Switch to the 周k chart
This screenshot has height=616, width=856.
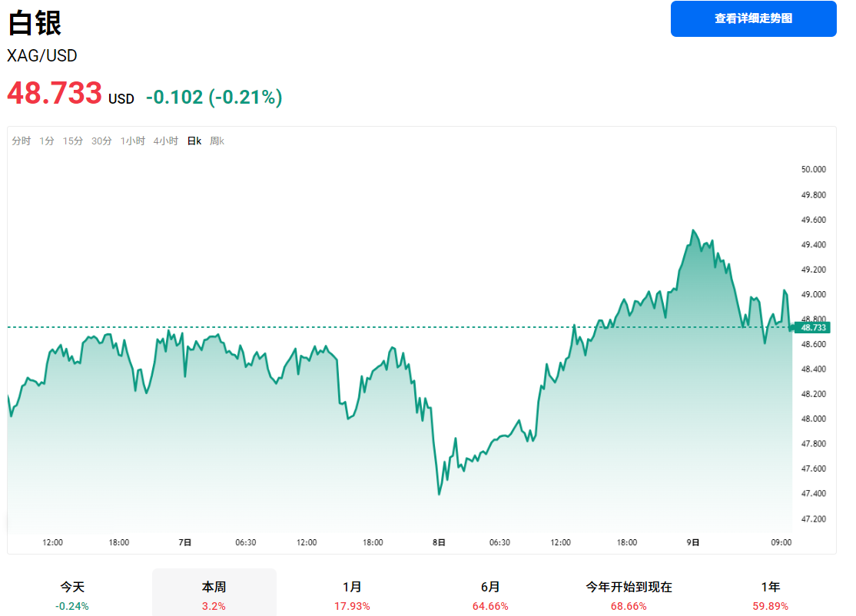pos(217,141)
